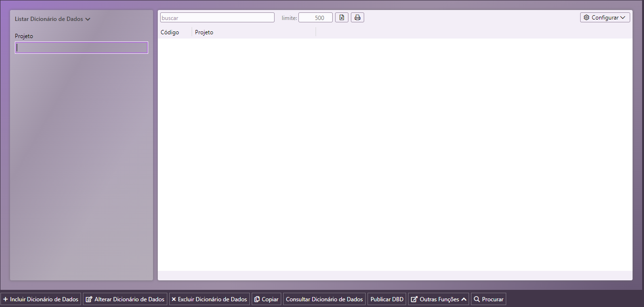This screenshot has width=644, height=307.
Task: Click into the buscar search box
Action: [x=217, y=18]
